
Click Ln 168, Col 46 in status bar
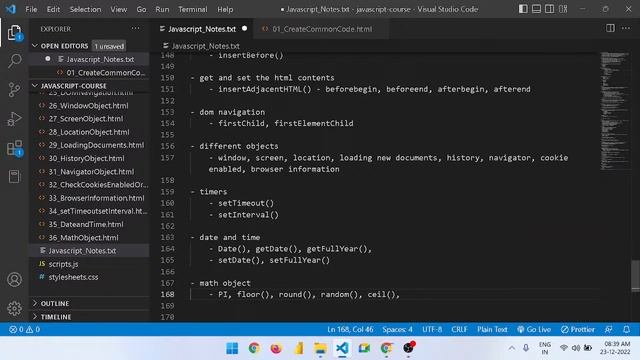(350, 329)
